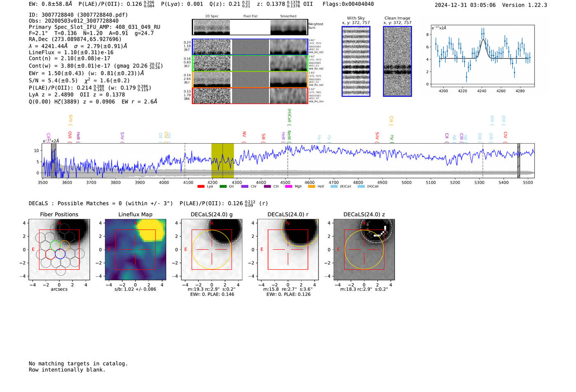Viewport: 576px width, 392px height.
Task: Select the DECaLS(24.0) z image
Action: (364, 250)
